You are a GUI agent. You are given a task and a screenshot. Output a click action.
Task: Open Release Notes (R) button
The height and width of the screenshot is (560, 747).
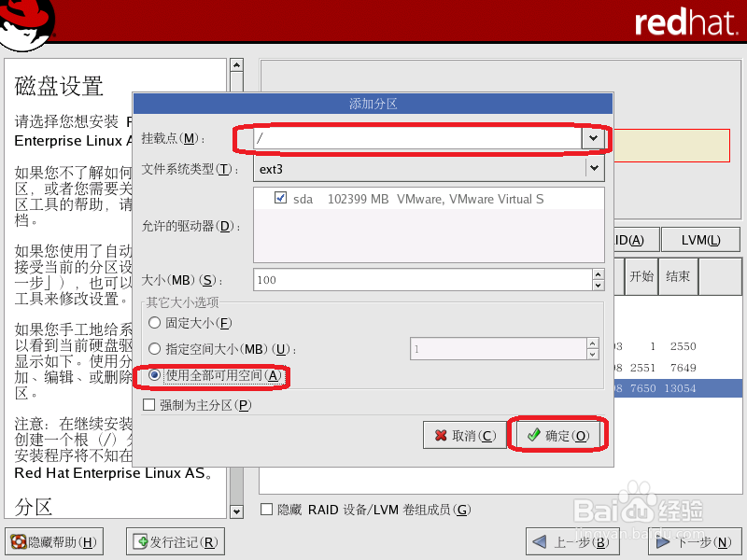(176, 542)
